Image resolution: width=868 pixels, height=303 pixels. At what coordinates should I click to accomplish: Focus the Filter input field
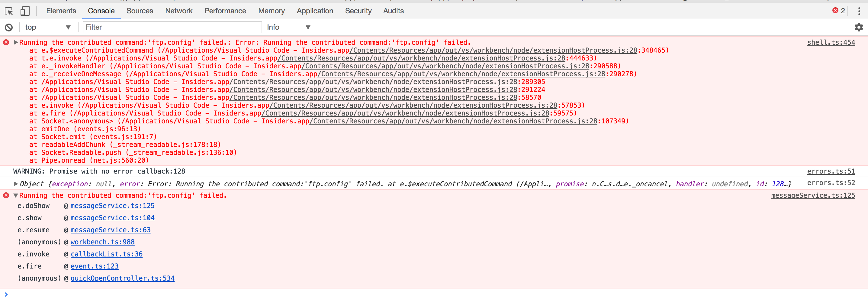pos(172,27)
